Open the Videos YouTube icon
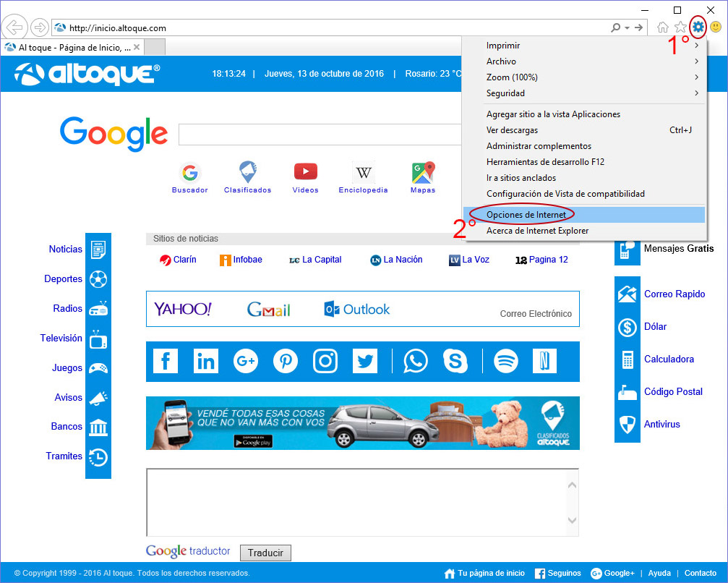Screen dimensions: 728x583 coord(306,171)
